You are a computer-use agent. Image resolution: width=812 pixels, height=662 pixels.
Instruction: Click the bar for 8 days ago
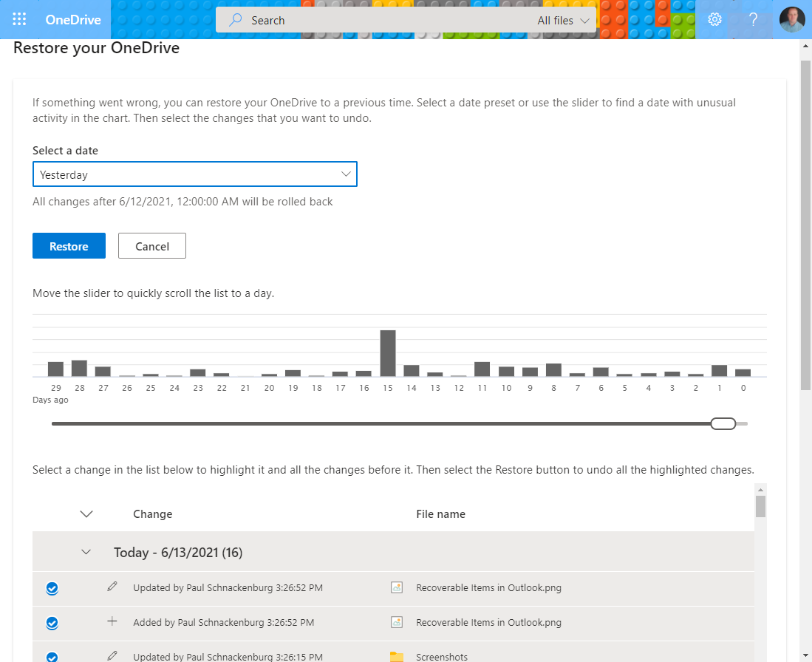[x=553, y=370]
